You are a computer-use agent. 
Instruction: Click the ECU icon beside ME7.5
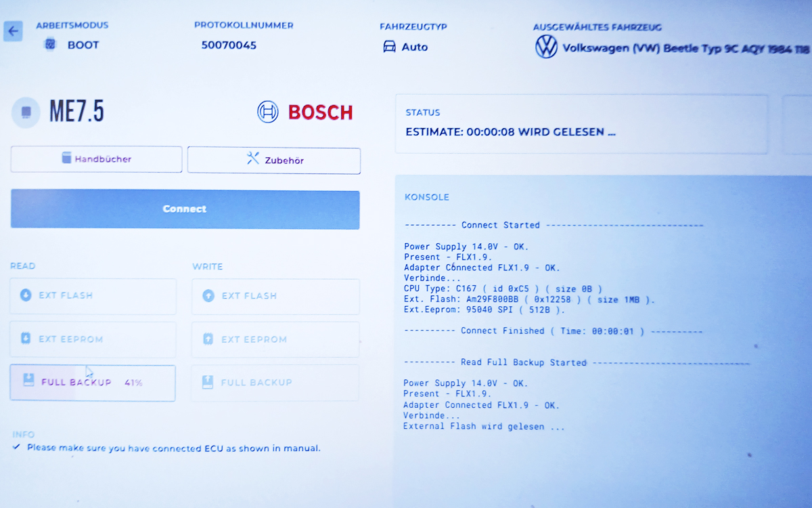point(26,112)
